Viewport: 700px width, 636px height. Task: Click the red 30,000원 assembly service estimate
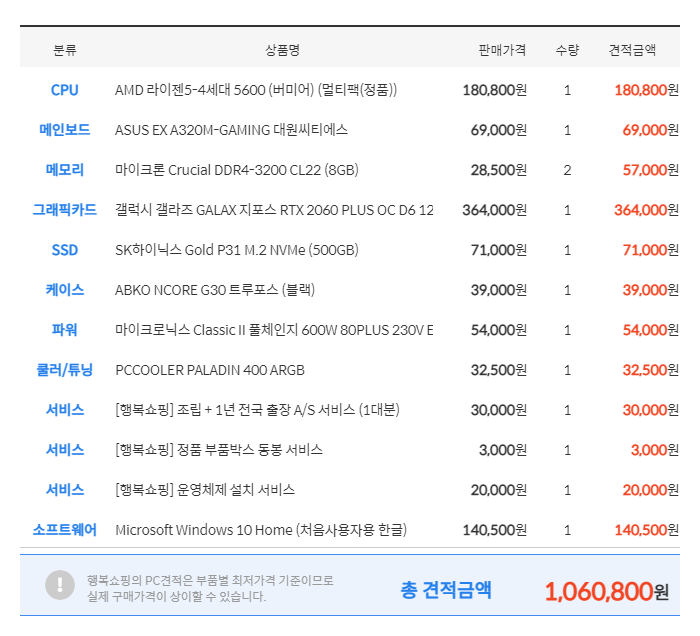650,410
